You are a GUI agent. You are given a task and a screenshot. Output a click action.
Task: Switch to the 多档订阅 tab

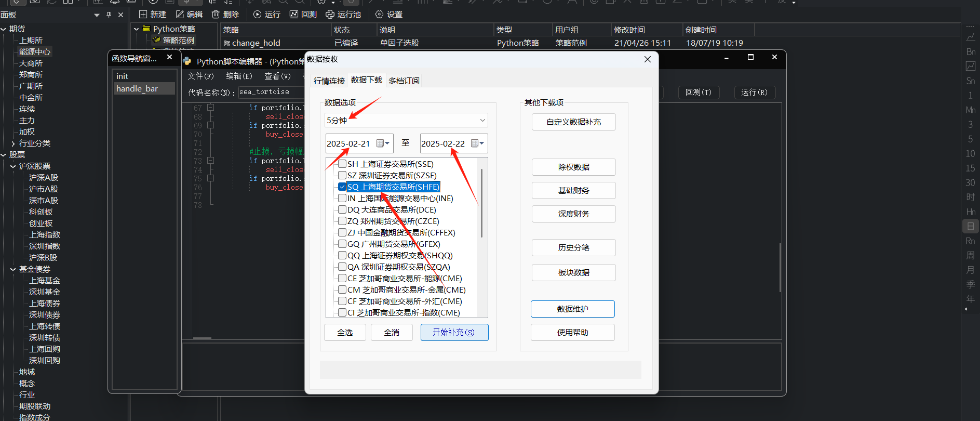[404, 81]
